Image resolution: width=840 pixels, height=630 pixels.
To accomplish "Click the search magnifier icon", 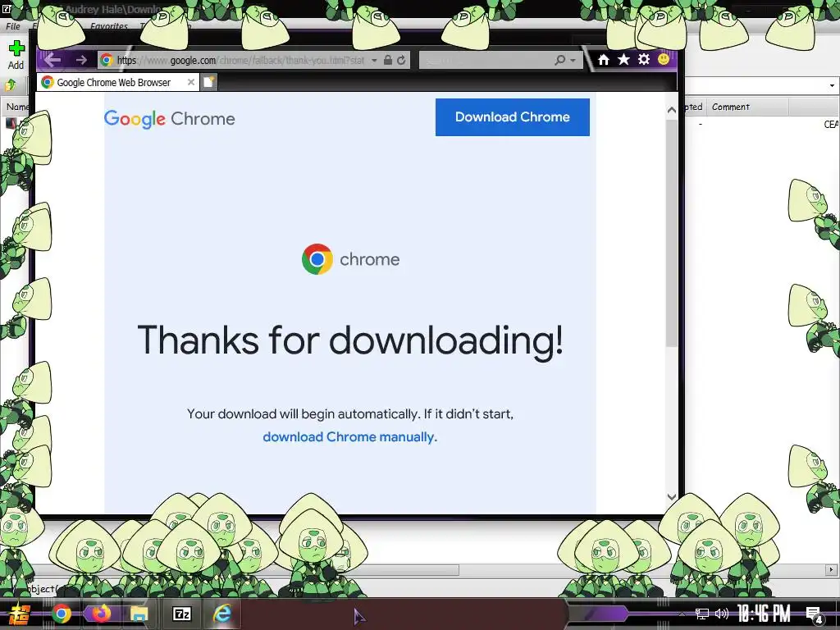I will [559, 60].
